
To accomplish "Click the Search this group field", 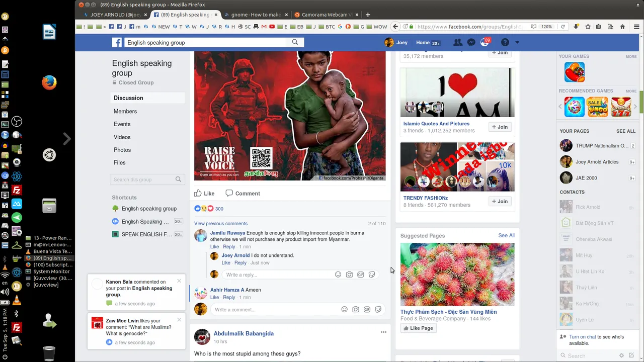I will point(147,179).
